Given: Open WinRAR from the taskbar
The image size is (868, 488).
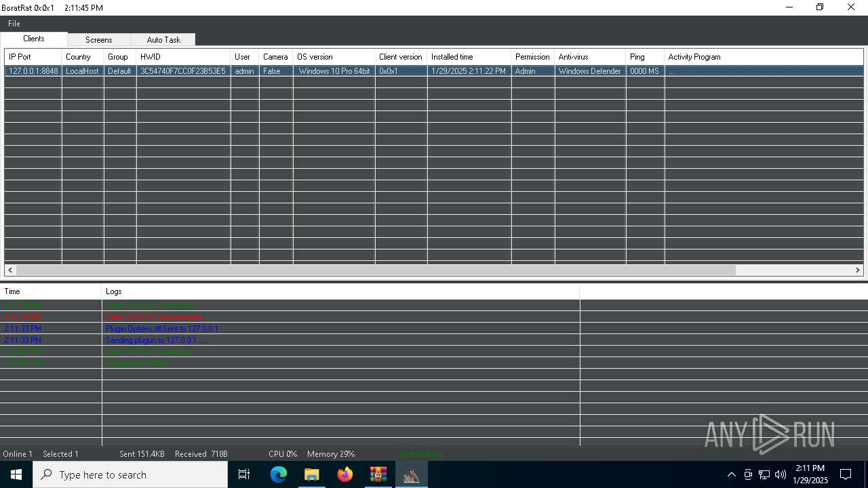Looking at the screenshot, I should click(378, 474).
